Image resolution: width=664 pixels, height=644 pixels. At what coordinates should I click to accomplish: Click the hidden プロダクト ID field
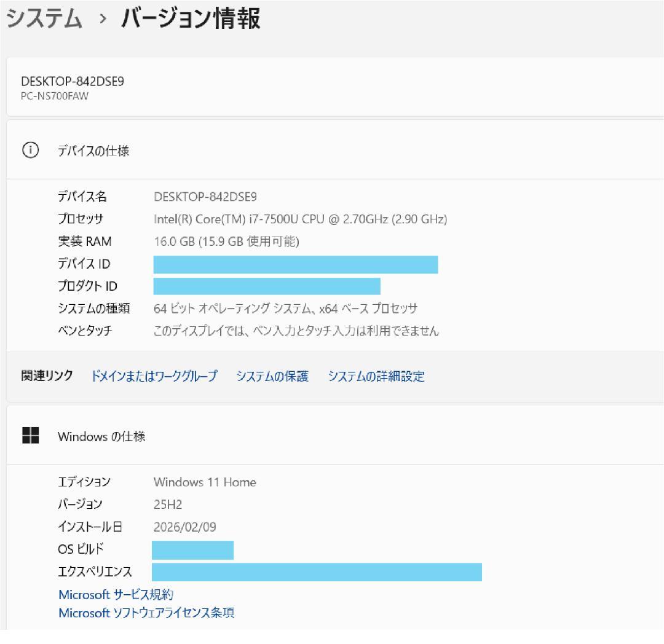(266, 286)
